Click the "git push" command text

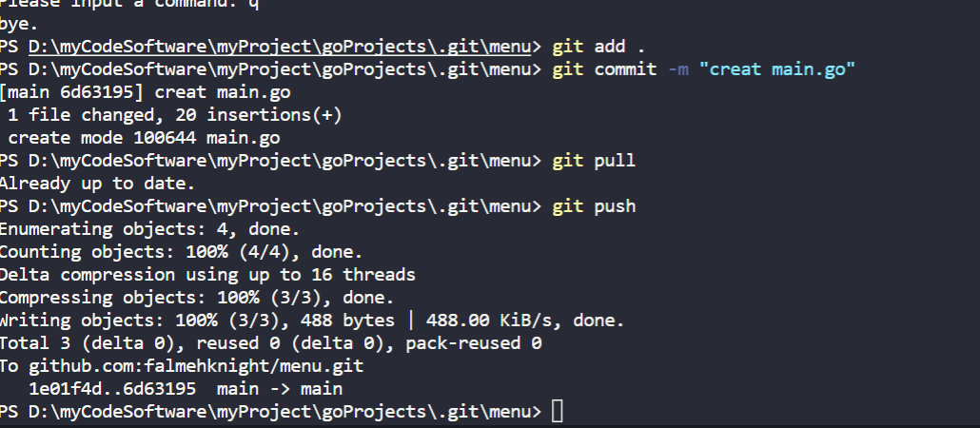594,206
